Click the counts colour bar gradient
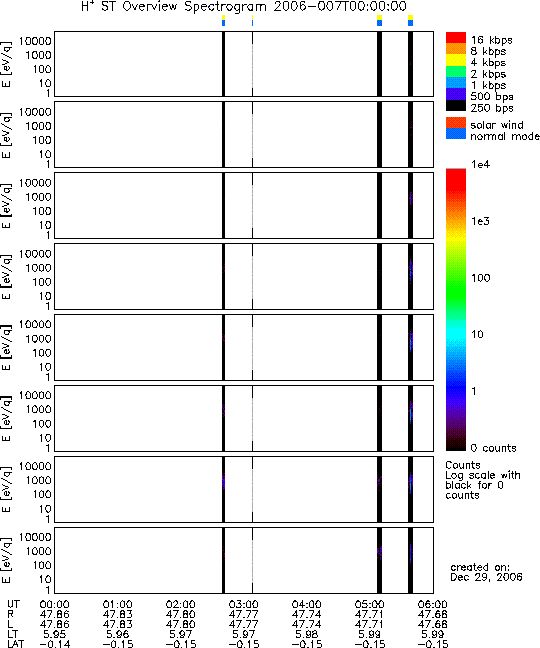Screen dimensions: 540x648 coord(456,310)
